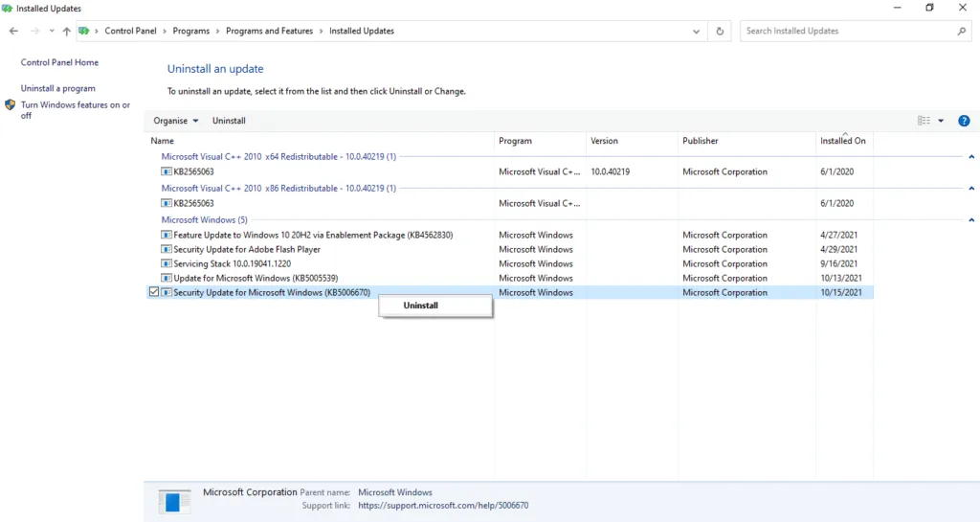
Task: Open the help question mark icon
Action: point(964,121)
